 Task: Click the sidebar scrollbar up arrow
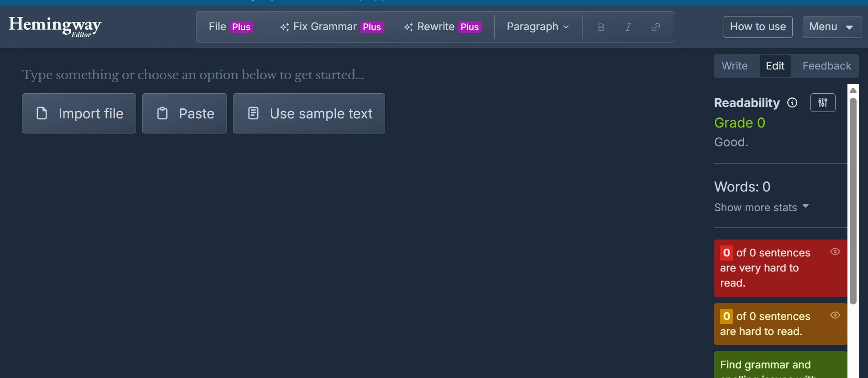(x=853, y=90)
